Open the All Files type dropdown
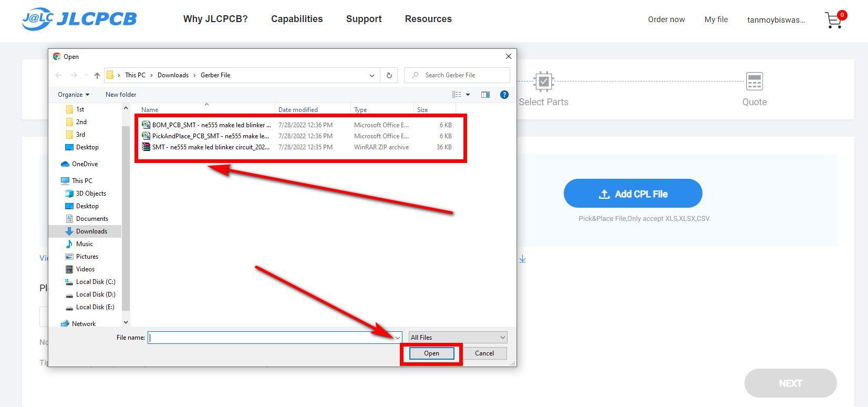868x407 pixels. click(x=458, y=338)
